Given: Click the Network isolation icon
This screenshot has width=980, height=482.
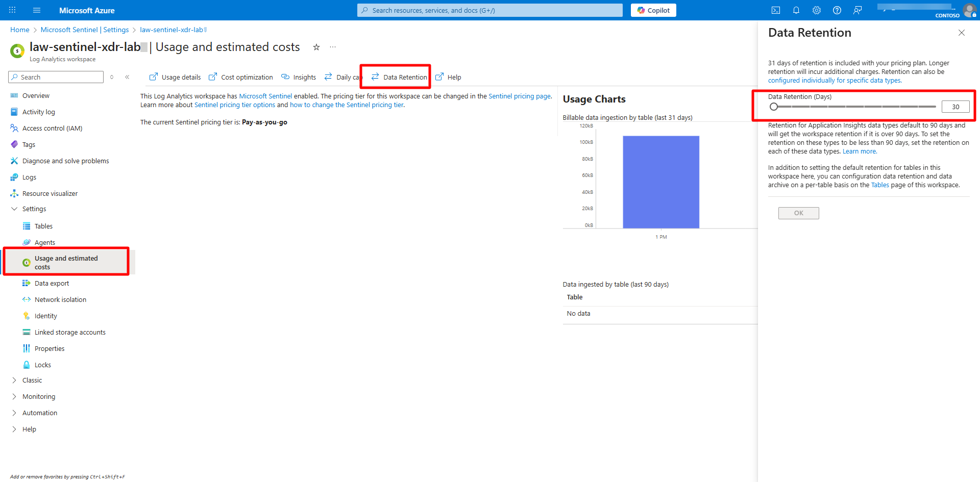Looking at the screenshot, I should [27, 299].
